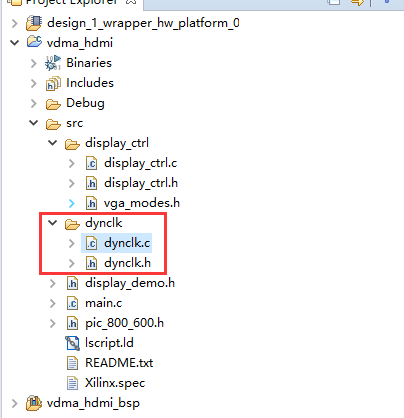Viewport: 404px width, 418px height.
Task: Select display_demo.h file entry
Action: point(130,283)
